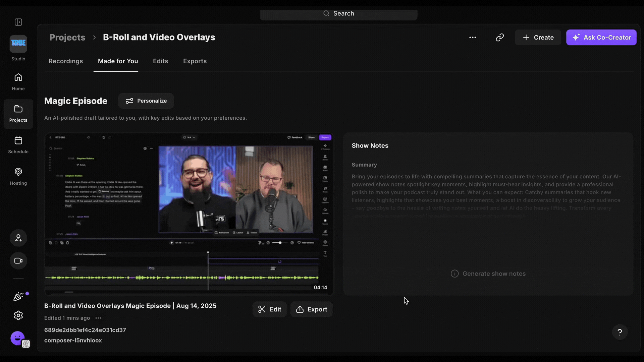Open the user avatar menu

[x=17, y=338]
